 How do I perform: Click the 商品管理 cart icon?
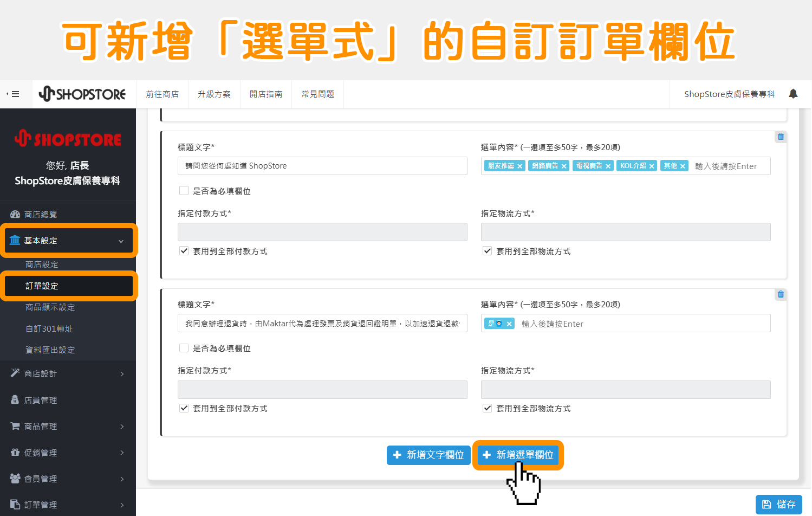point(15,426)
